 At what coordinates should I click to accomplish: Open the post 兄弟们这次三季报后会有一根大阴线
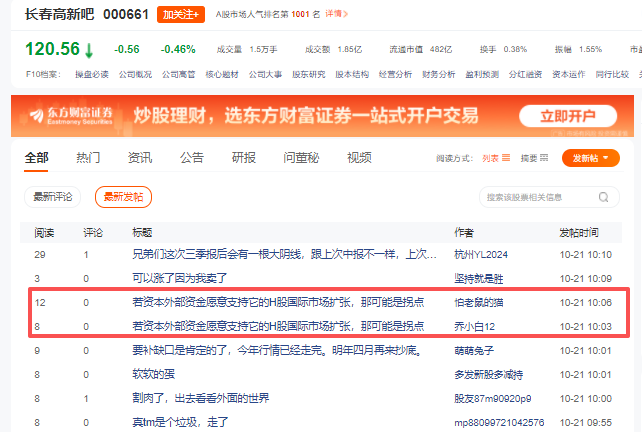[x=284, y=255]
